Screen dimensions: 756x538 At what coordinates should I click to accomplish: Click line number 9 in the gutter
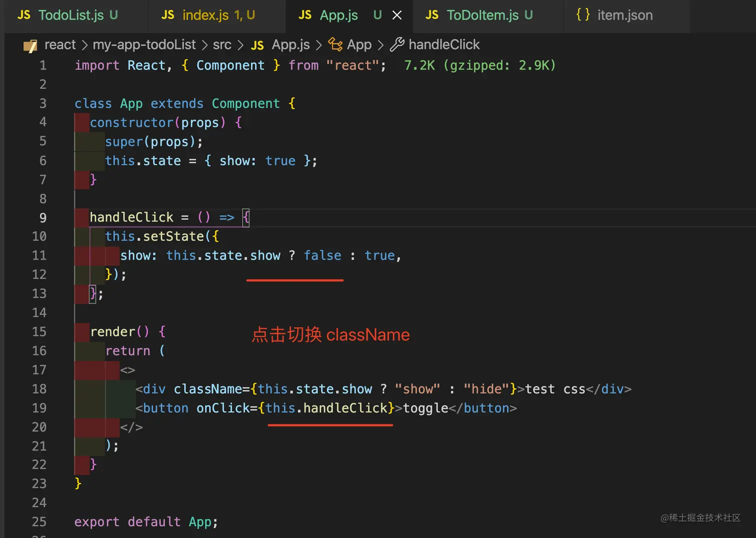[43, 218]
